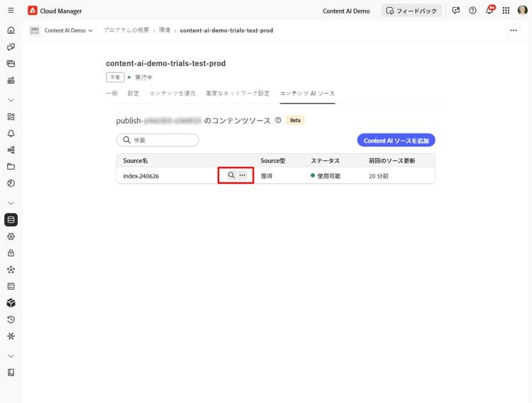The width and height of the screenshot is (532, 403).
Task: Click the 本番 environment badge
Action: tap(115, 77)
